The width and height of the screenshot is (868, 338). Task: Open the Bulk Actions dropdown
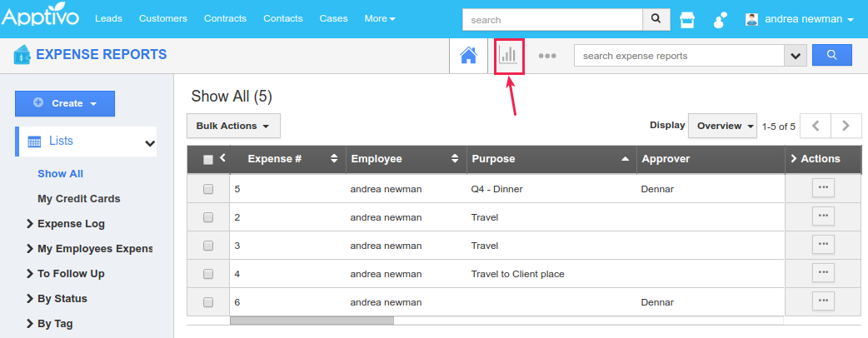coord(233,127)
